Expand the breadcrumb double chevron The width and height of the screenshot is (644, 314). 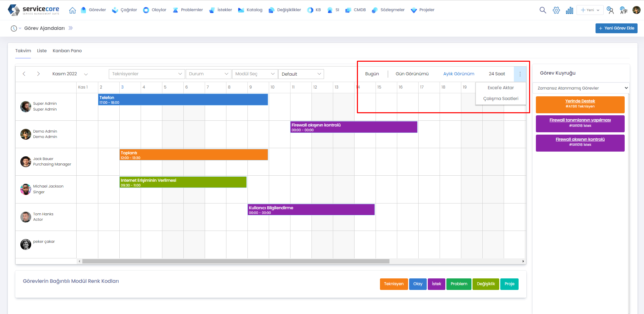point(71,28)
